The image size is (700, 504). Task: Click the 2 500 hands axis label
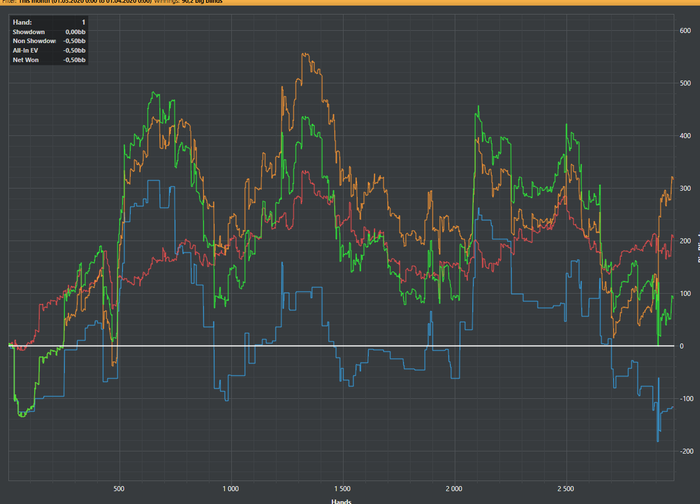click(566, 489)
